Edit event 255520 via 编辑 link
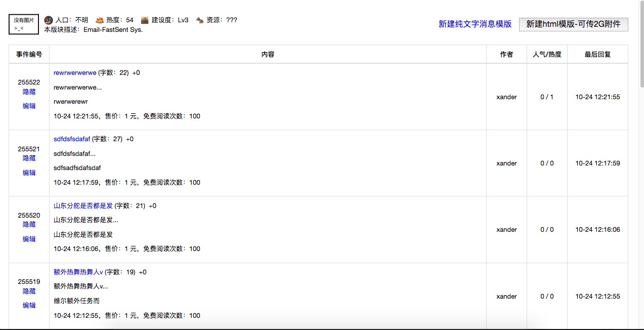The image size is (644, 330). point(29,239)
